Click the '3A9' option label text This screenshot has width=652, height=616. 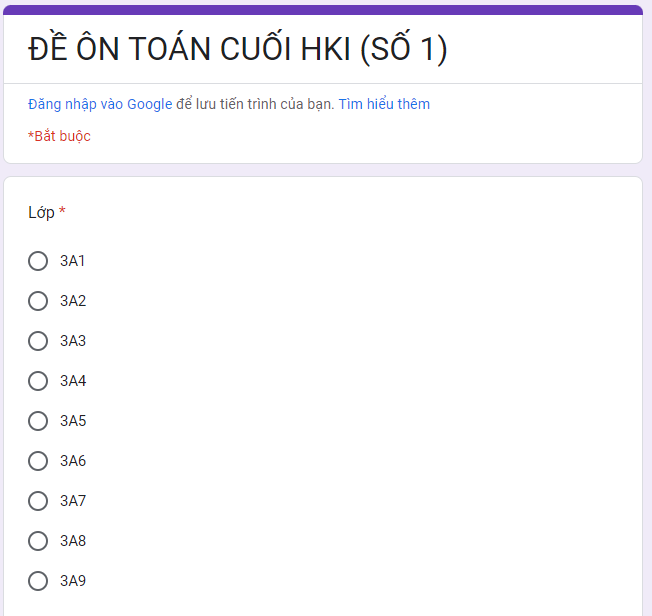coord(73,581)
